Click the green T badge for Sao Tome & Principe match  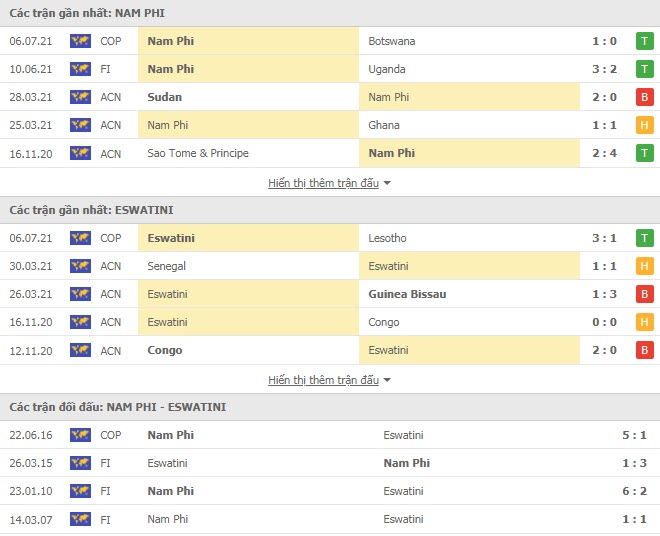(x=644, y=153)
